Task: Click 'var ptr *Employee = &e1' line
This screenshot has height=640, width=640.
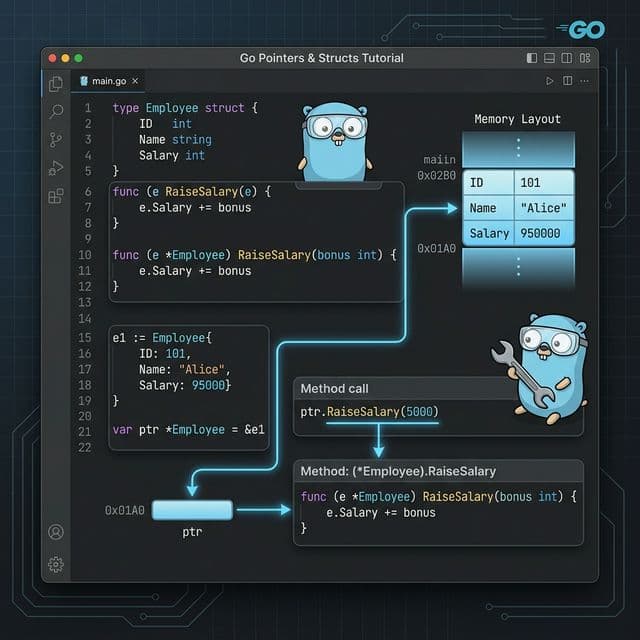Action: tap(189, 430)
